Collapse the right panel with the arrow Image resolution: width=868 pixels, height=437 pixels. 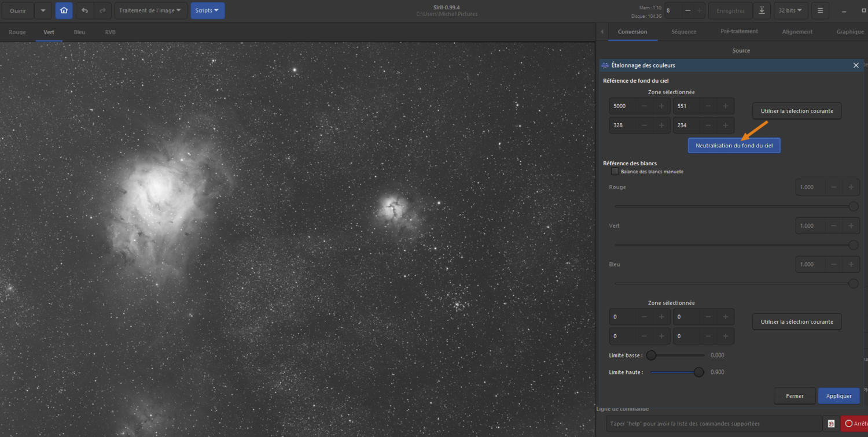pyautogui.click(x=602, y=32)
